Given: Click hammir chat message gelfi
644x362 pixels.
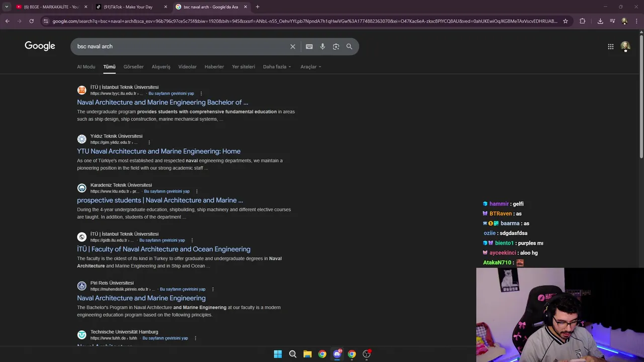Looking at the screenshot, I should (503, 204).
